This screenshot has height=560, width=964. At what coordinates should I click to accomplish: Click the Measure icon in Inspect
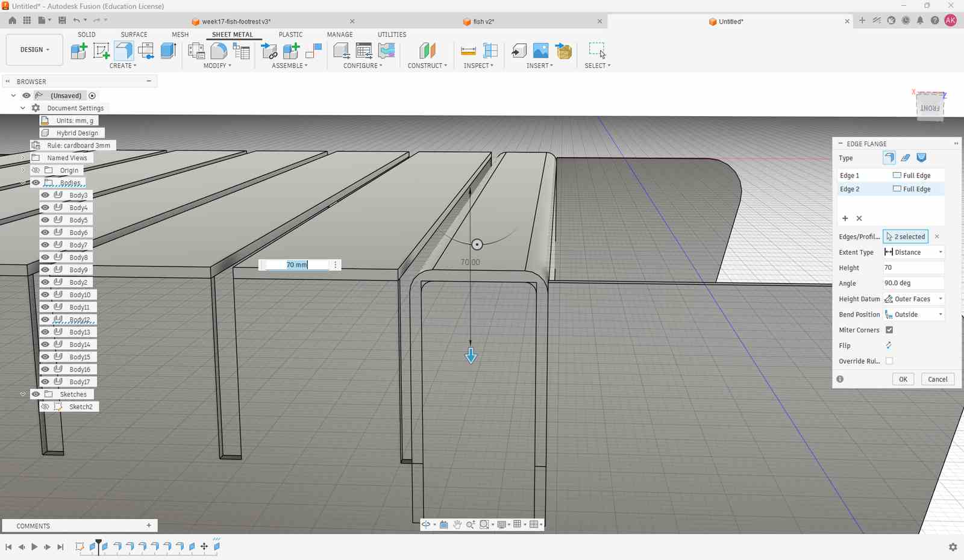coord(468,51)
